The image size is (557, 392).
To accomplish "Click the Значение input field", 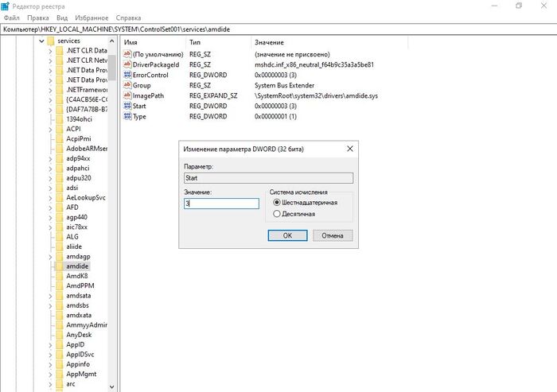I will [x=221, y=204].
